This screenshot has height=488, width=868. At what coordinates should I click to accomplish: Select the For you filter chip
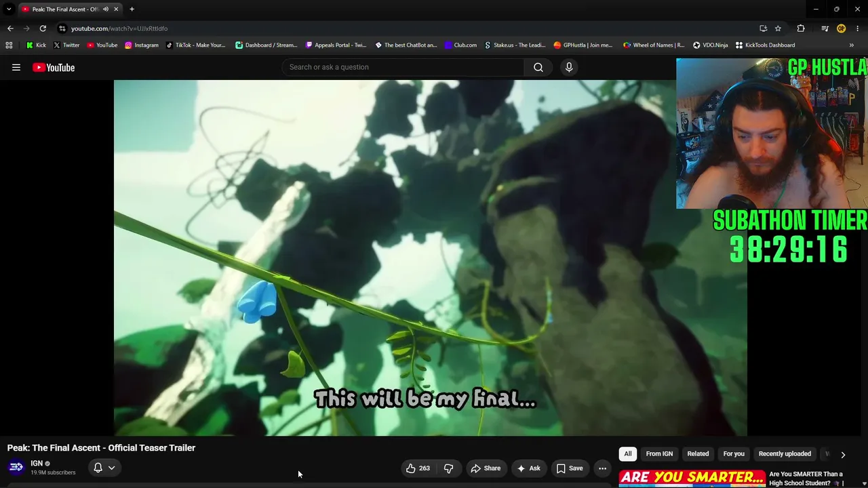coord(734,454)
